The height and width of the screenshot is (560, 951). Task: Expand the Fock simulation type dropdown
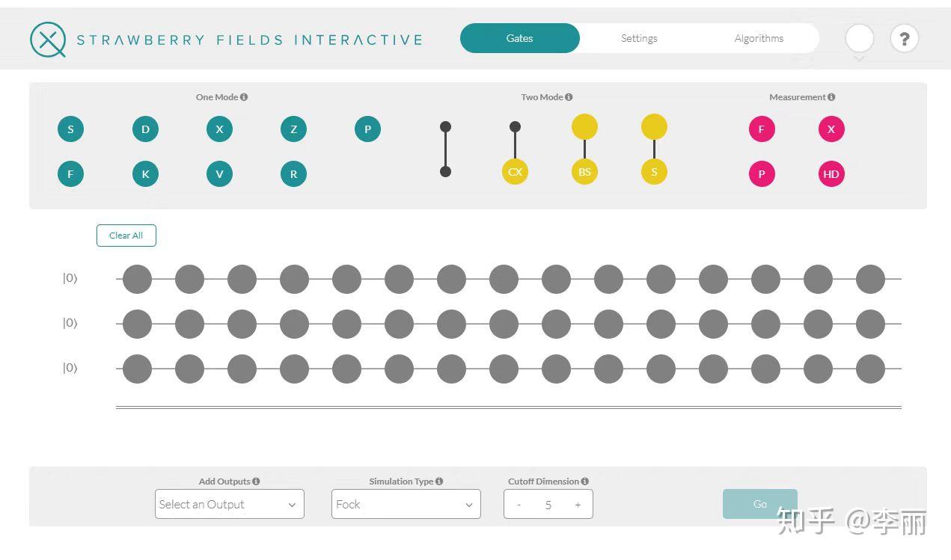pos(406,504)
